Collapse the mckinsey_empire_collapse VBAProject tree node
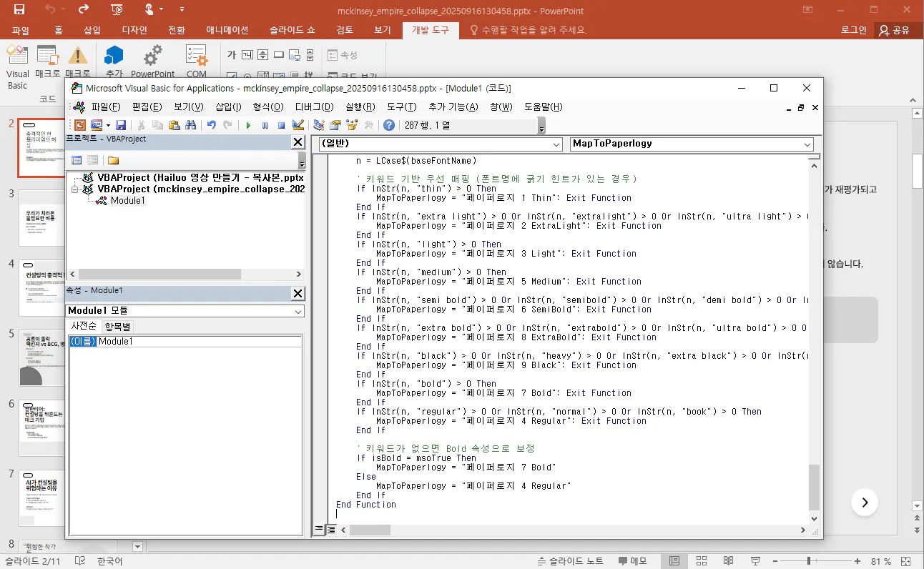The width and height of the screenshot is (924, 569). click(76, 189)
